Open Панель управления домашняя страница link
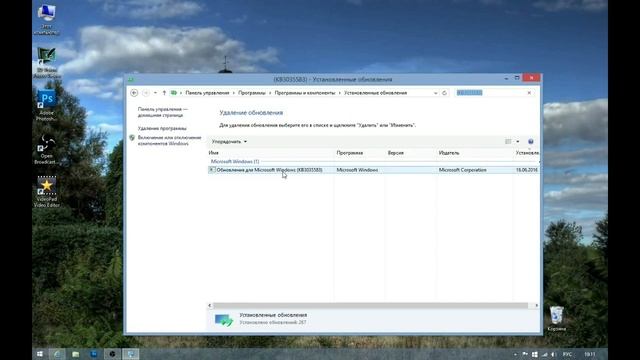The height and width of the screenshot is (360, 640). point(162,112)
